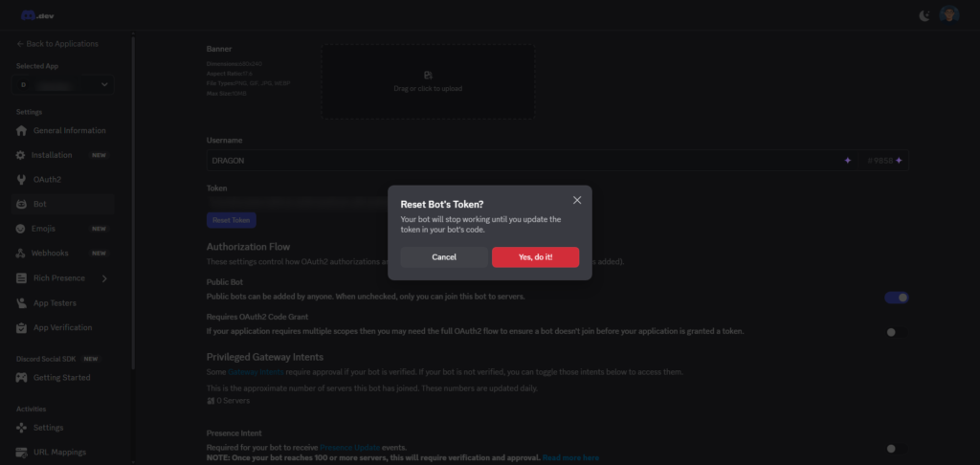Open the Gateway Intents link
This screenshot has height=465, width=980.
pyautogui.click(x=256, y=372)
